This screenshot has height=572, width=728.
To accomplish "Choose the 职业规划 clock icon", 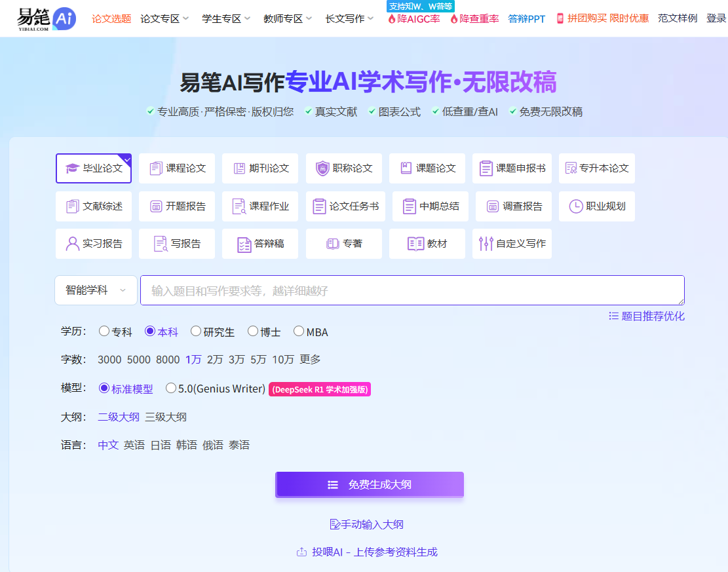I will coord(575,206).
